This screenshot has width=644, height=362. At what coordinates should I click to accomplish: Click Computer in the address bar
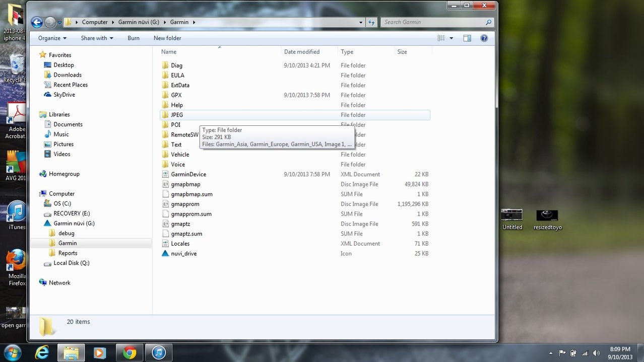(95, 22)
